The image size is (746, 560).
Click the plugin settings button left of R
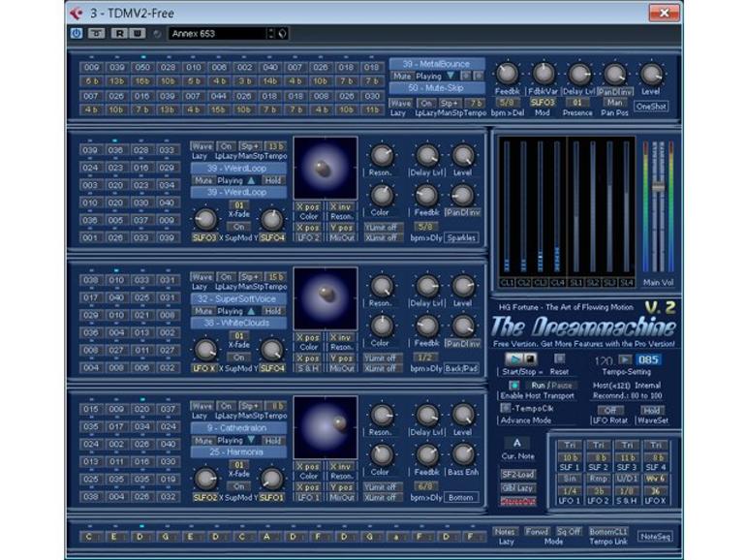tap(97, 33)
